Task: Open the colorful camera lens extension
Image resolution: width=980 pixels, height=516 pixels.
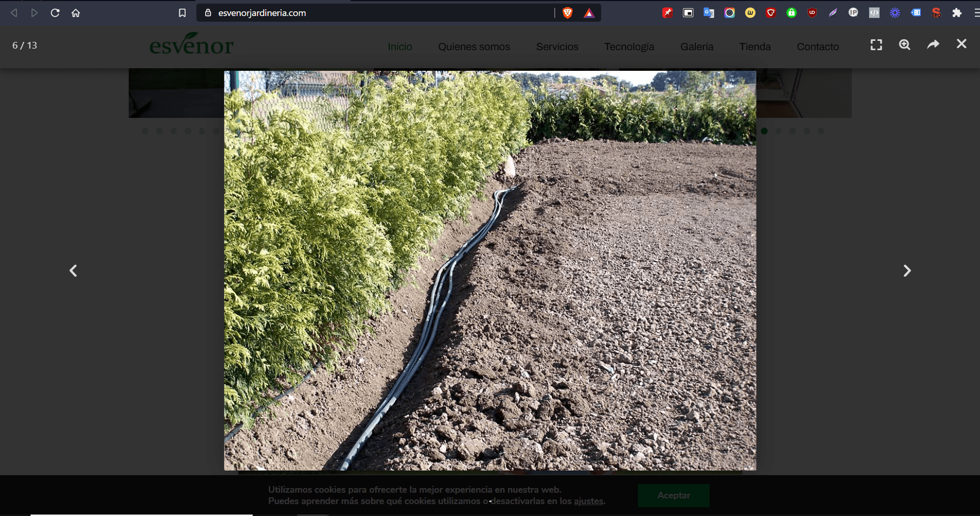Action: pos(729,13)
